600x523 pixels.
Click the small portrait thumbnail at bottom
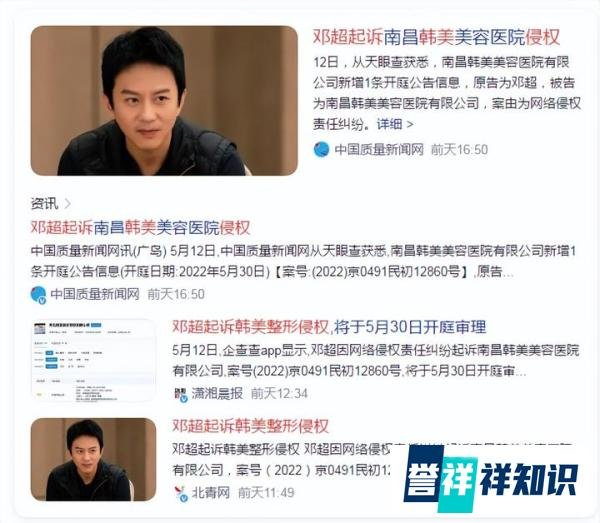93,459
